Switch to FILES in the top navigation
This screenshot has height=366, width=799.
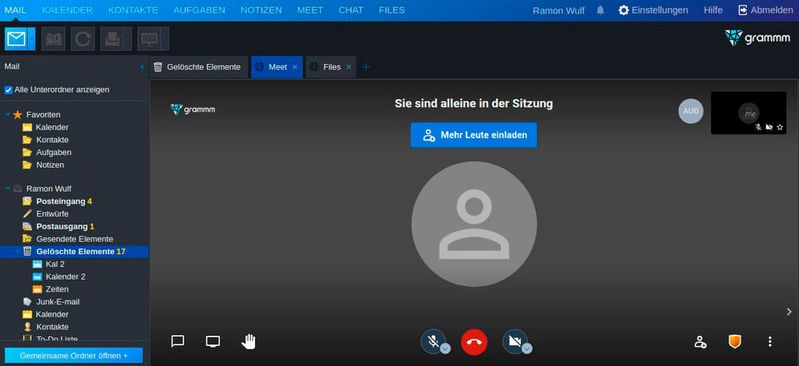[392, 10]
